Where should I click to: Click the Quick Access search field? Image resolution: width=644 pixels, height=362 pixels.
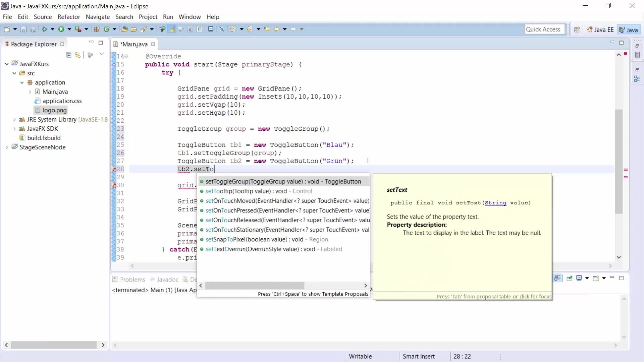tap(545, 29)
